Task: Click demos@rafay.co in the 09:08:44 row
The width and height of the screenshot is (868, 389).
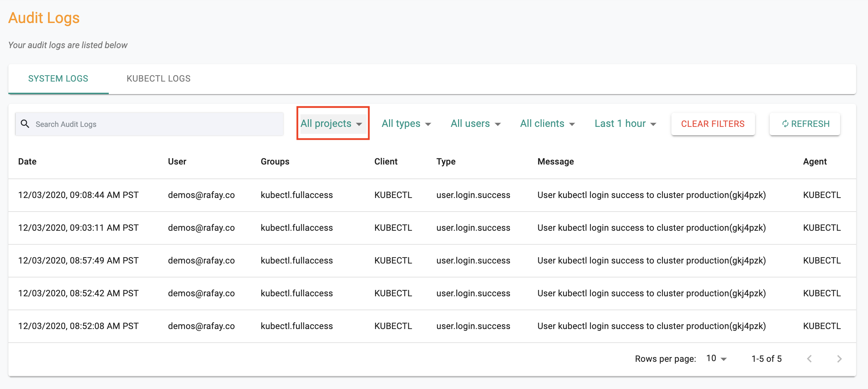Action: point(201,195)
